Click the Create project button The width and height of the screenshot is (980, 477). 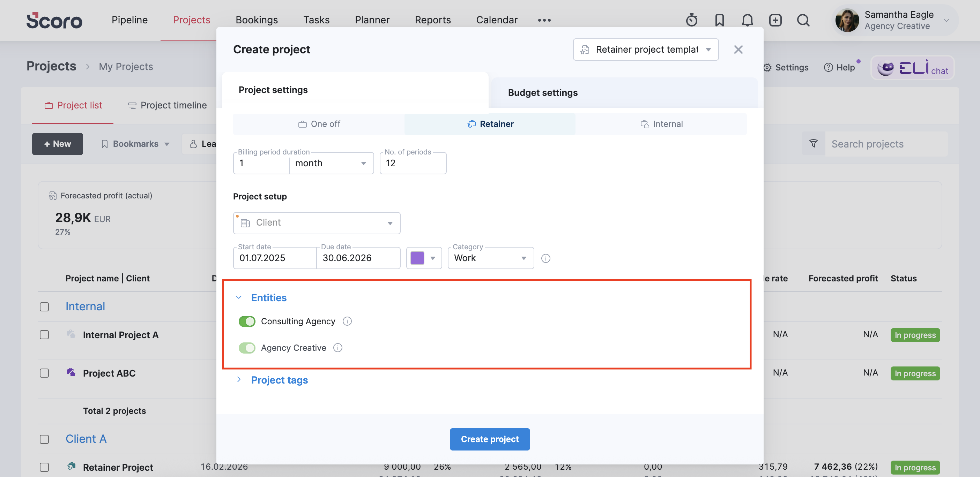coord(490,439)
